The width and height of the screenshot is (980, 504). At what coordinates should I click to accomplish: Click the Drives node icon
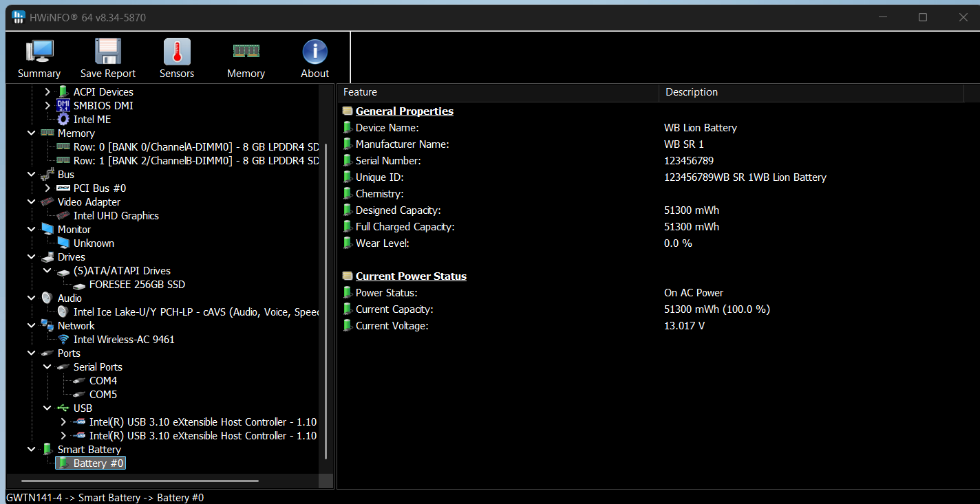point(47,256)
